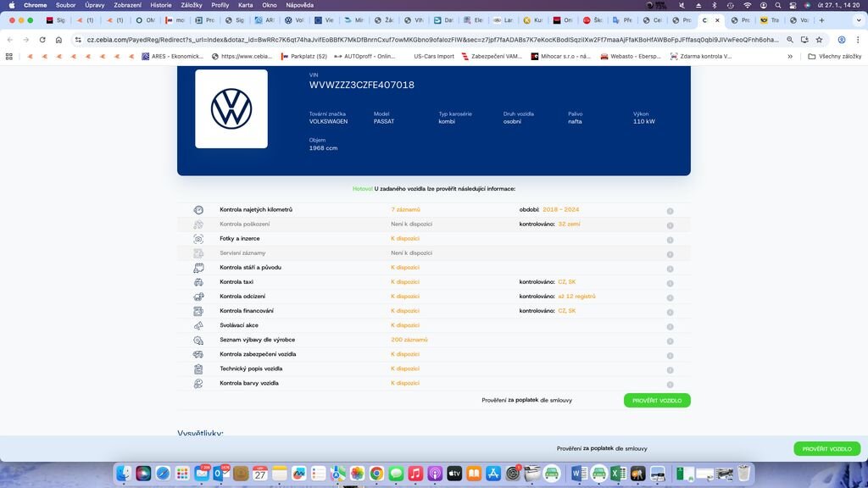Bookmark the page using the star icon
The image size is (868, 488).
coord(818,39)
